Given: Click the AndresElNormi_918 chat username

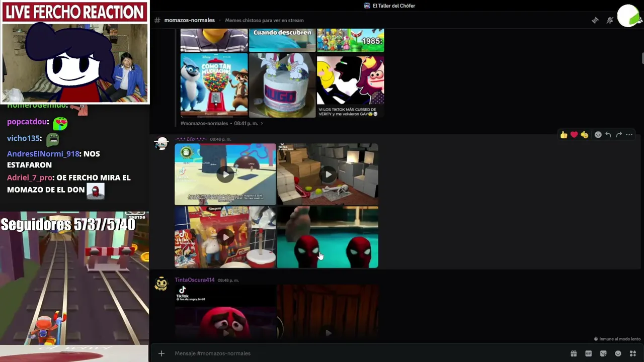Looking at the screenshot, I should point(43,154).
